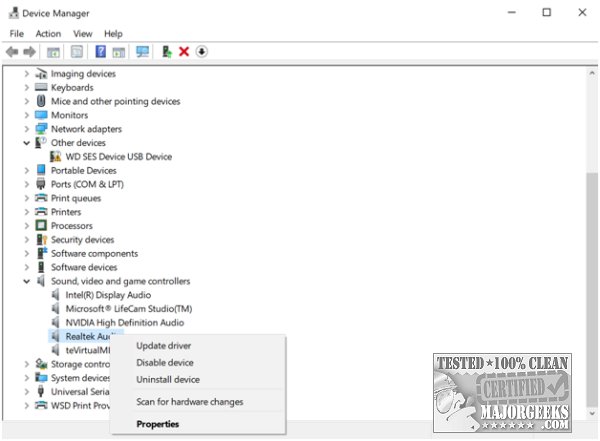The image size is (600, 441).
Task: Click the Action pane toolbar icon next to Help
Action: tap(119, 52)
